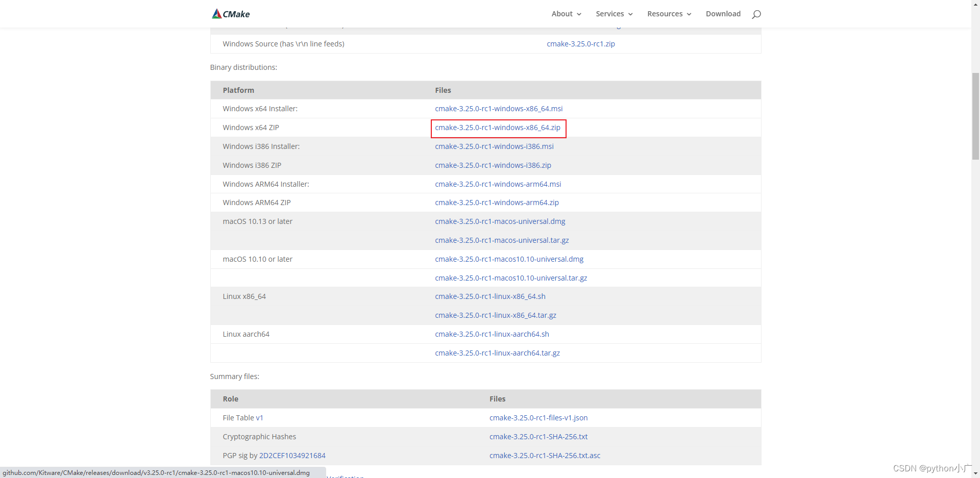Open cmake-3.25.0-rc1-SHA-256.txt.asc signature
This screenshot has height=478, width=980.
(545, 456)
